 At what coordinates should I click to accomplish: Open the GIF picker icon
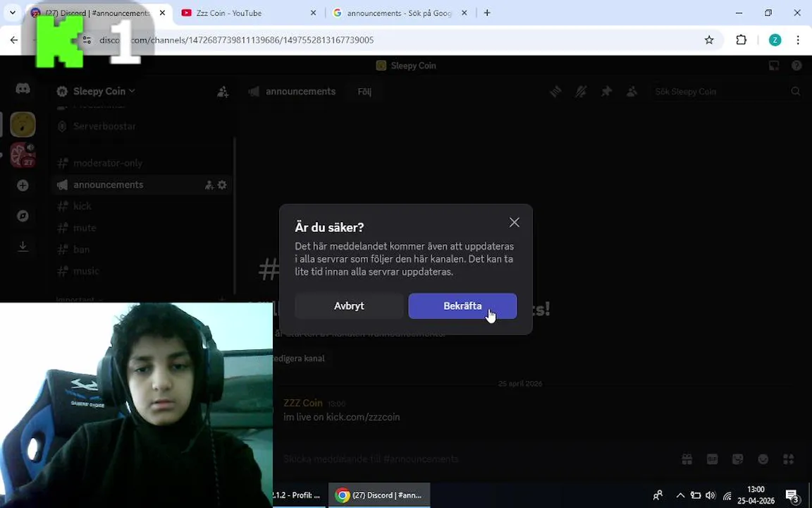tap(712, 459)
